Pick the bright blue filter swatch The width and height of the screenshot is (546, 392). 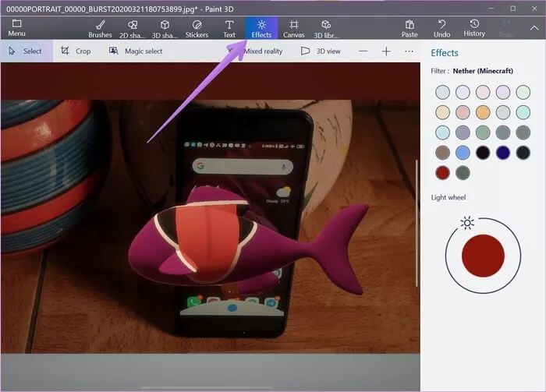pyautogui.click(x=463, y=153)
